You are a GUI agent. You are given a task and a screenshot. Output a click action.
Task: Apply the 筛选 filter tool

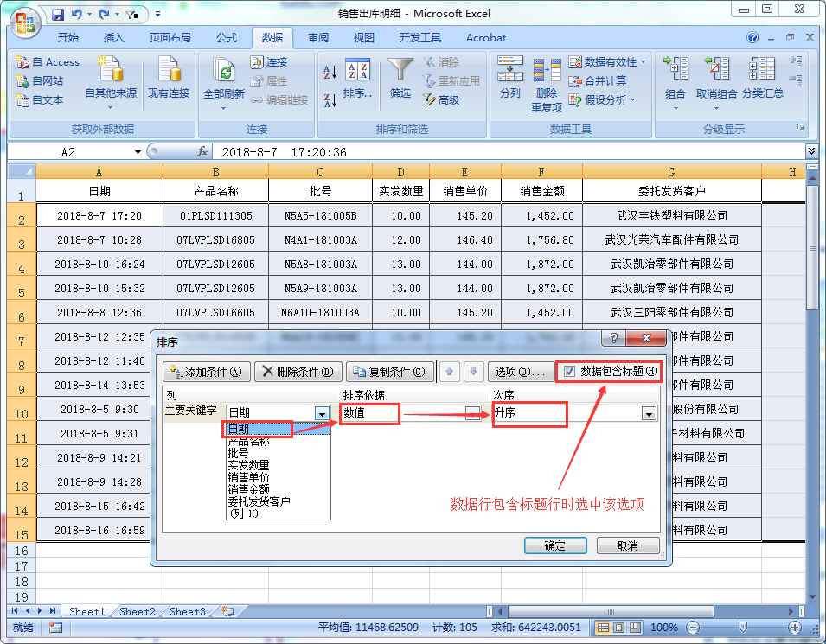pyautogui.click(x=402, y=78)
